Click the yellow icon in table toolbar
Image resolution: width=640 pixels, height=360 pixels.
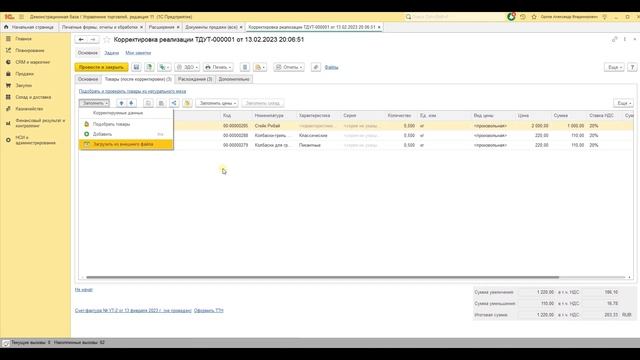coord(187,103)
